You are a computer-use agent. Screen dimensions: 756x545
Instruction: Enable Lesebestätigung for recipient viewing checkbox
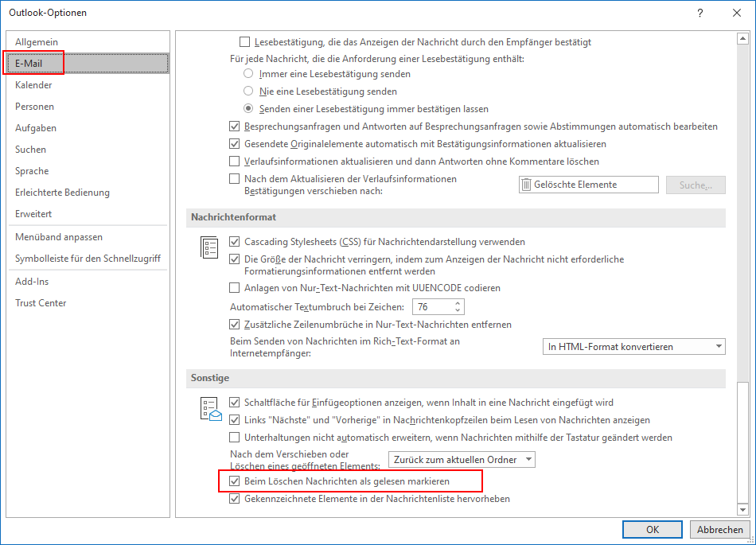[x=245, y=42]
